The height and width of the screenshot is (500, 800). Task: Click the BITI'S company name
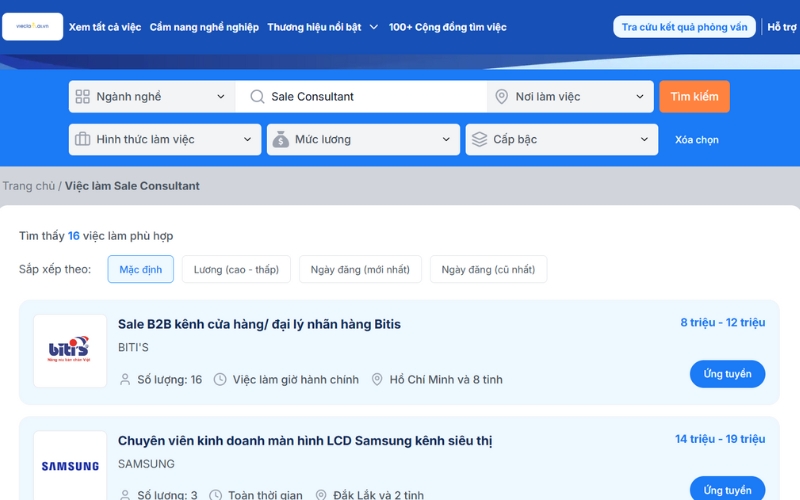(133, 347)
